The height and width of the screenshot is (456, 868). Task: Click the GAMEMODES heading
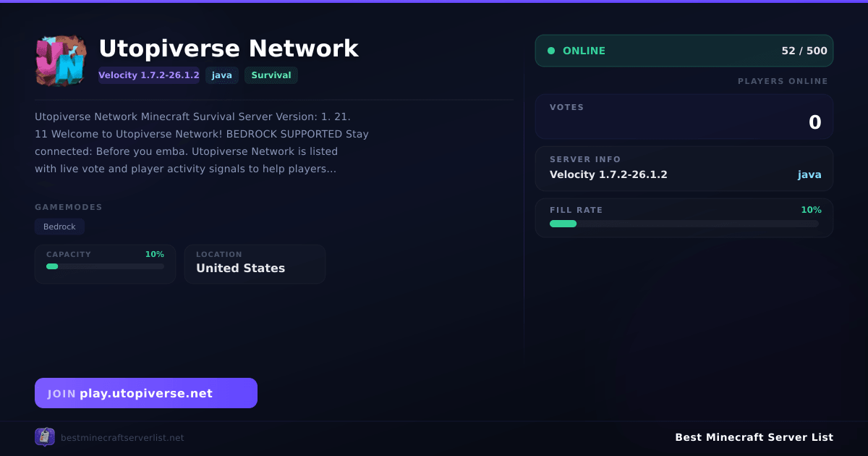click(x=69, y=207)
